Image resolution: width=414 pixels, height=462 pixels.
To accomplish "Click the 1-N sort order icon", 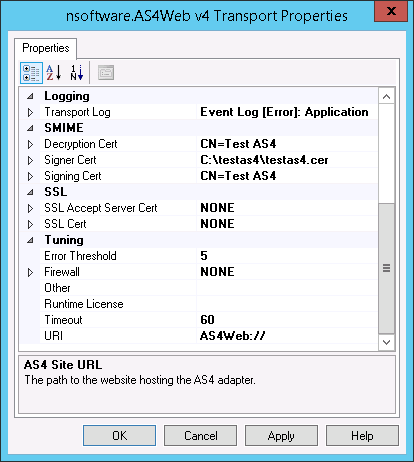I will [77, 73].
